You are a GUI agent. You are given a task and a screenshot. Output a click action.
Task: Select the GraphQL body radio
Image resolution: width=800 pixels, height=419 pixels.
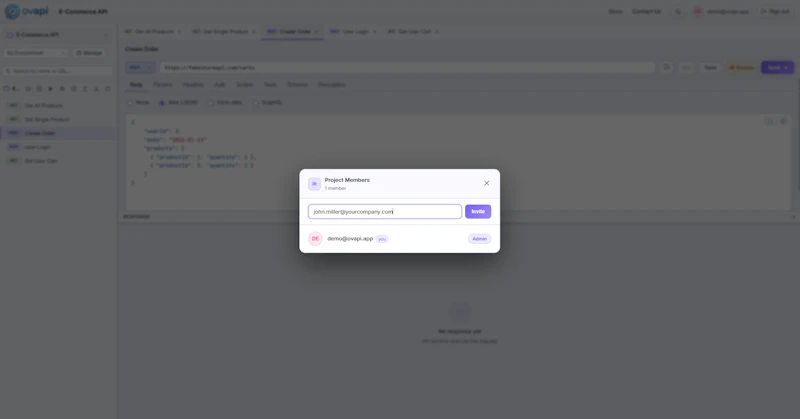pos(256,103)
